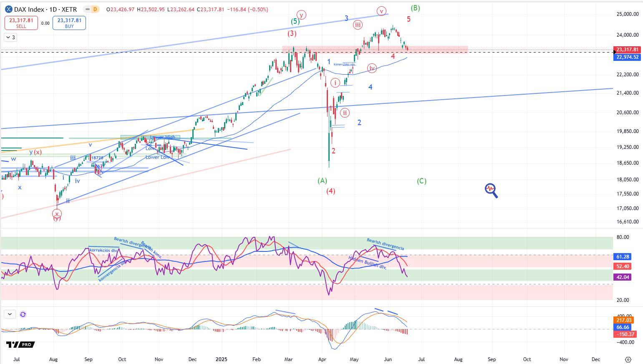Click the Jun label on time axis
This screenshot has height=364, width=643.
click(x=388, y=359)
